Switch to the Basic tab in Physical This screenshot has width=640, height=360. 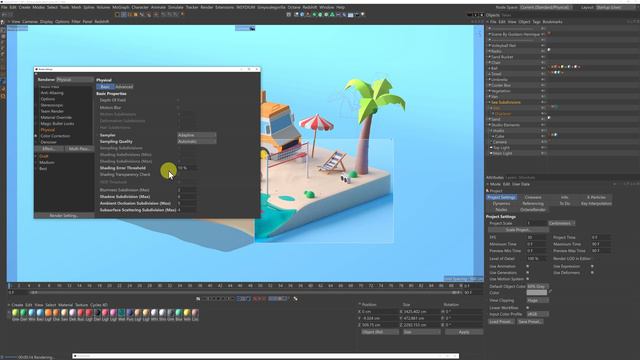[x=105, y=87]
